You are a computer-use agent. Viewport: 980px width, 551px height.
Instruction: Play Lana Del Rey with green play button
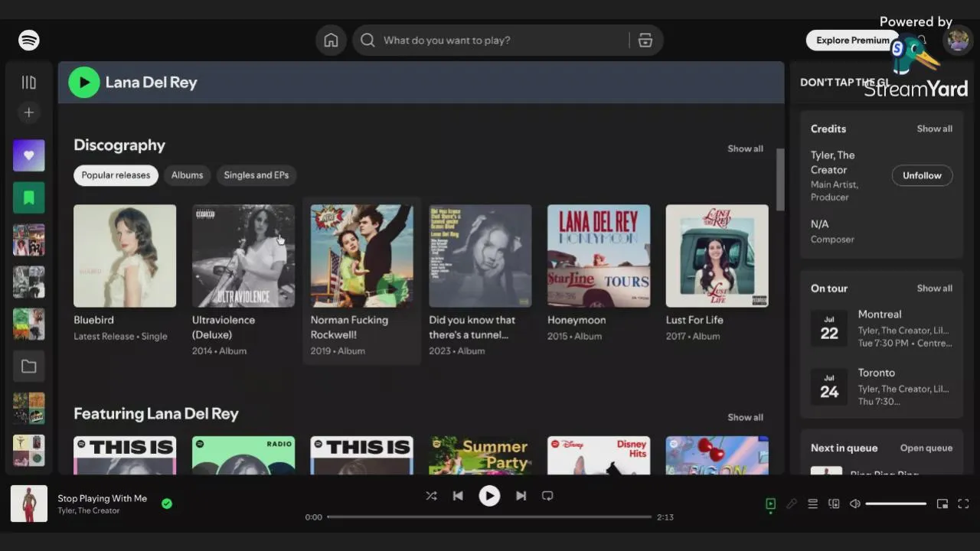point(84,83)
